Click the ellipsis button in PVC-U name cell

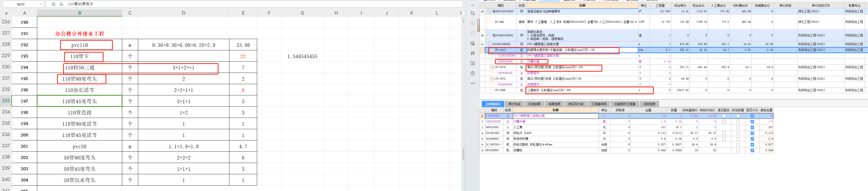596,116
